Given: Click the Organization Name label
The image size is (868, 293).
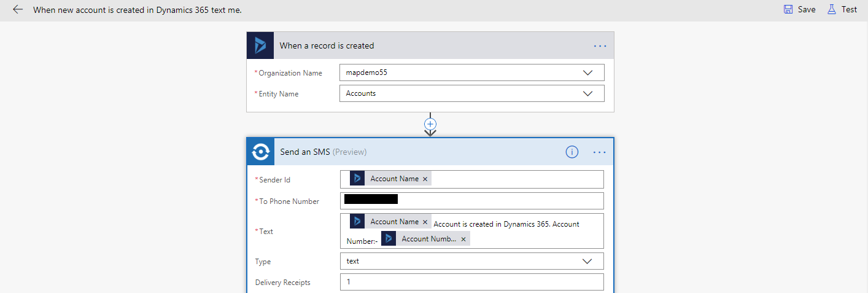Looking at the screenshot, I should (290, 73).
